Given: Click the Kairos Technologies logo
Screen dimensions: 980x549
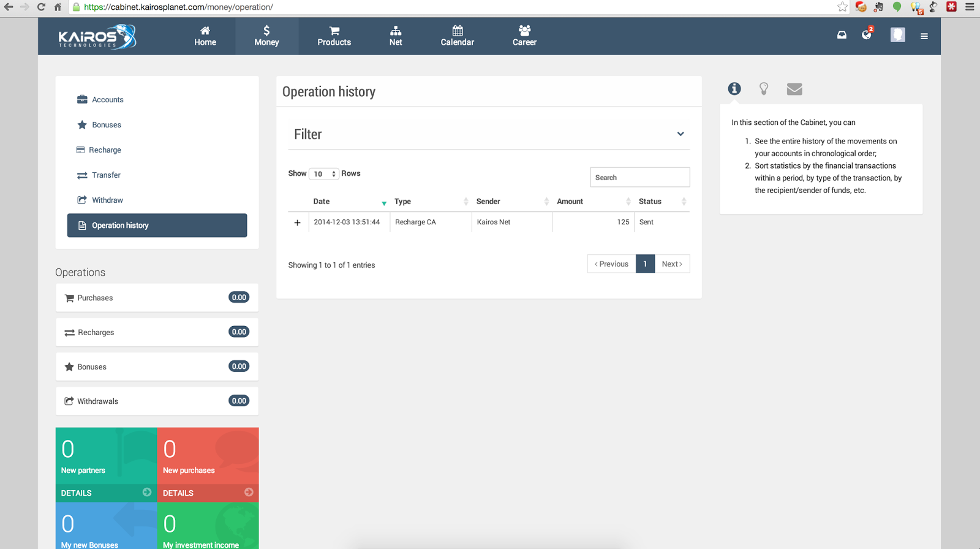Looking at the screenshot, I should [97, 37].
